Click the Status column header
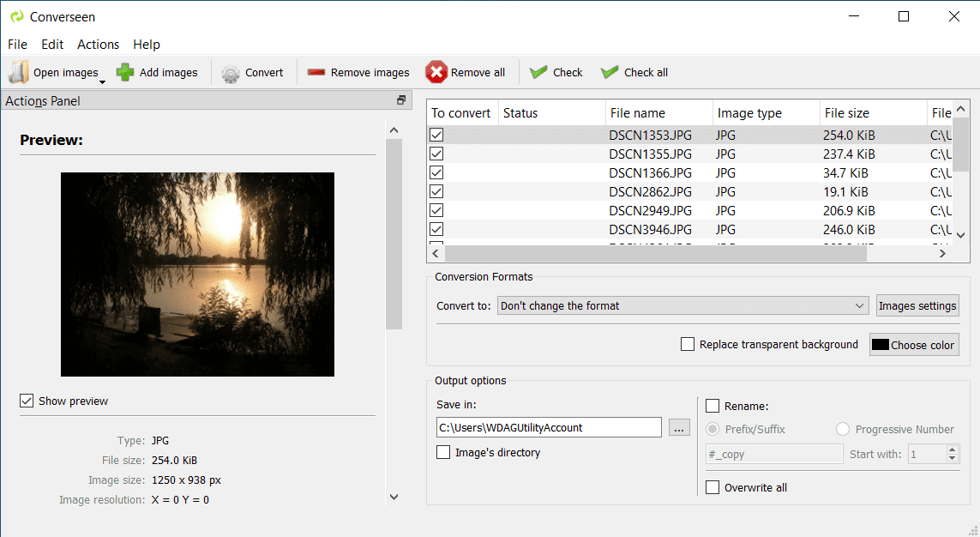The image size is (980, 537). 552,113
